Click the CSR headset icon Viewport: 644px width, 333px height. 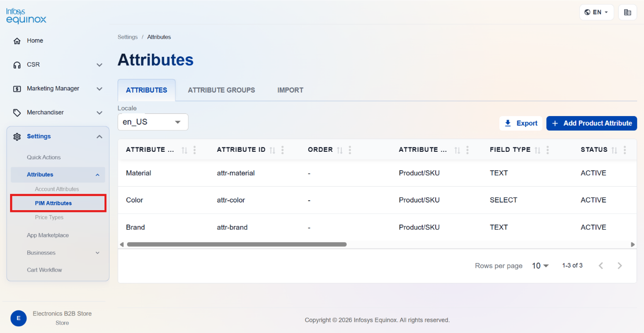(x=17, y=65)
